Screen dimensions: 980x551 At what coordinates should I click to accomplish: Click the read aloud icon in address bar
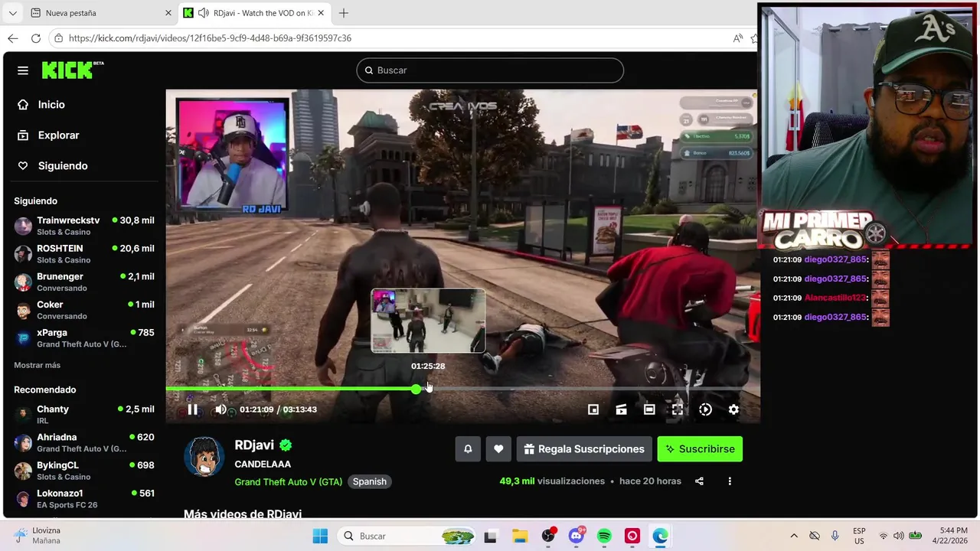pos(737,38)
